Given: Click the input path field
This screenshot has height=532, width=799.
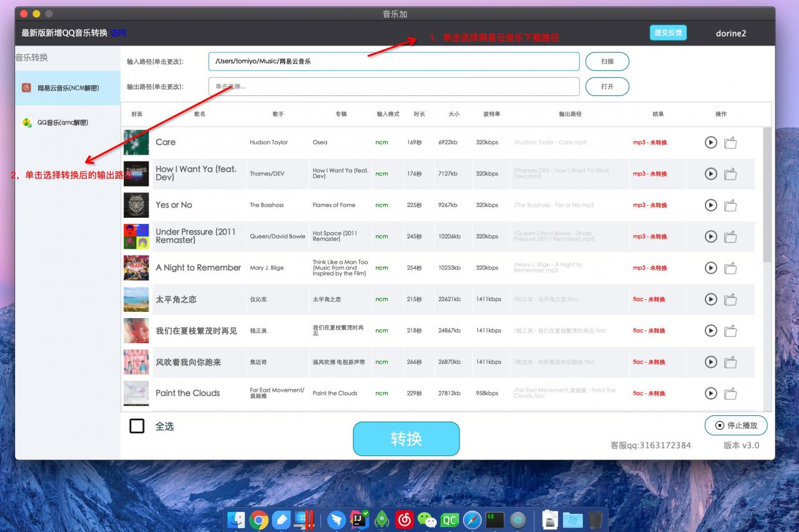Looking at the screenshot, I should click(x=394, y=62).
